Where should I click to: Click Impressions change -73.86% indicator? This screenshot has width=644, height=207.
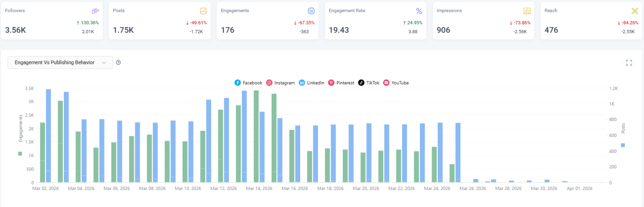click(x=520, y=23)
